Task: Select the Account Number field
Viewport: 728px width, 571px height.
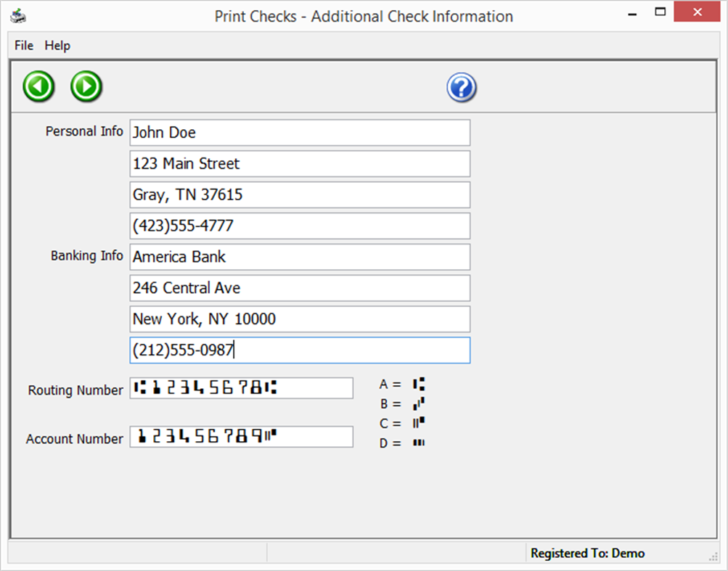Action: pyautogui.click(x=241, y=437)
